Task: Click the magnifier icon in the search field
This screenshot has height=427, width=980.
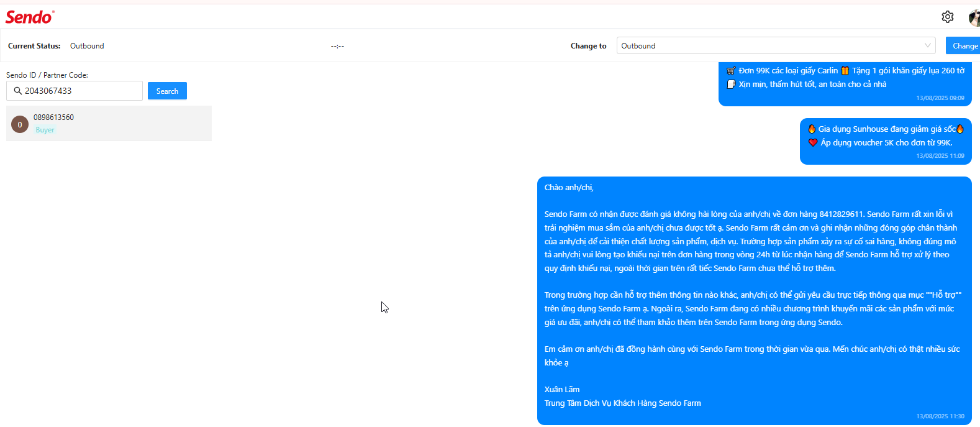Action: tap(17, 91)
